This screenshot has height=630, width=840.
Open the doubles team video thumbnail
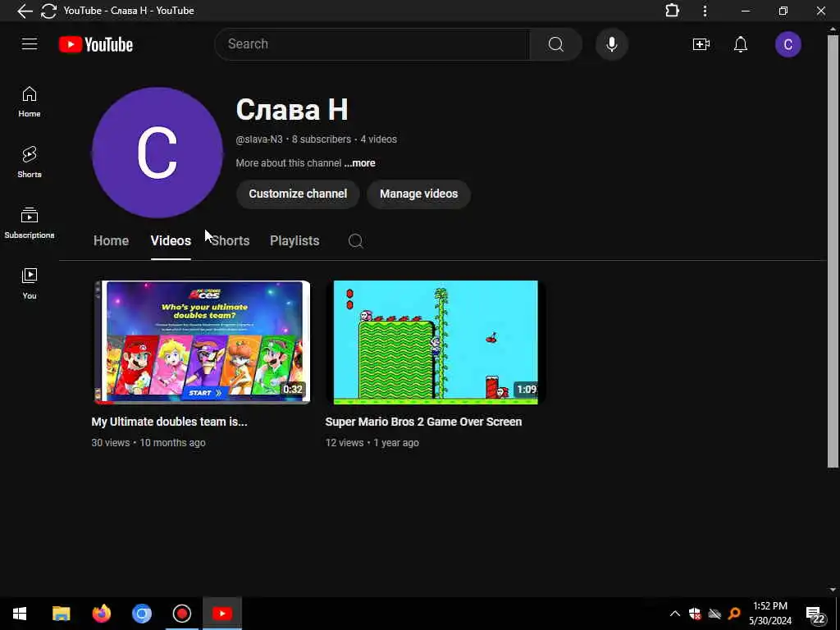coord(201,342)
